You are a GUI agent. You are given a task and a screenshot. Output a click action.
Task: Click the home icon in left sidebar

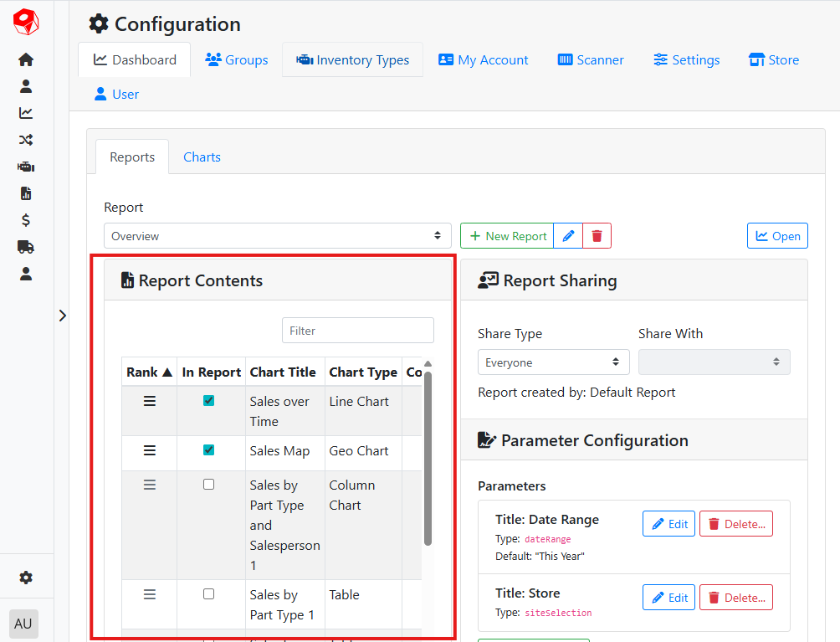pos(26,59)
